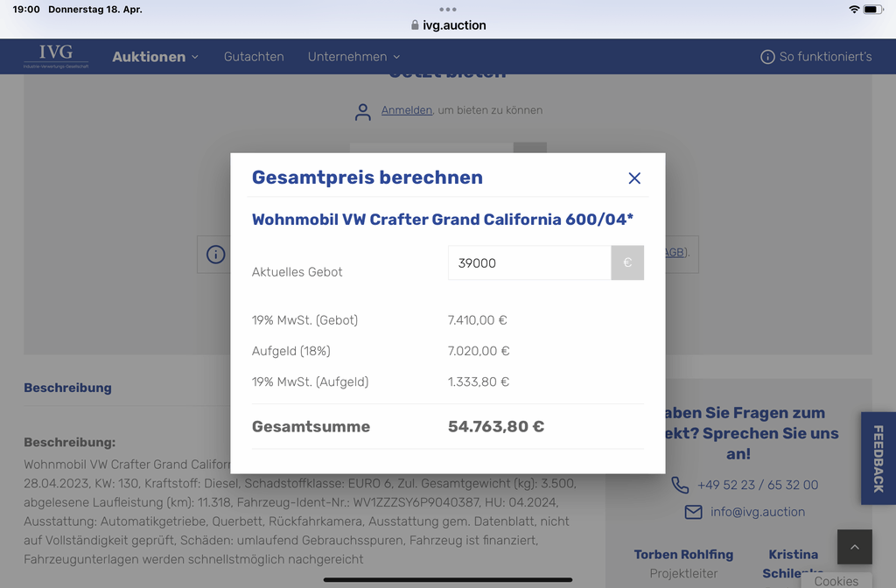Close the Gesamtpreis berechnen dialog
896x588 pixels.
coord(634,178)
